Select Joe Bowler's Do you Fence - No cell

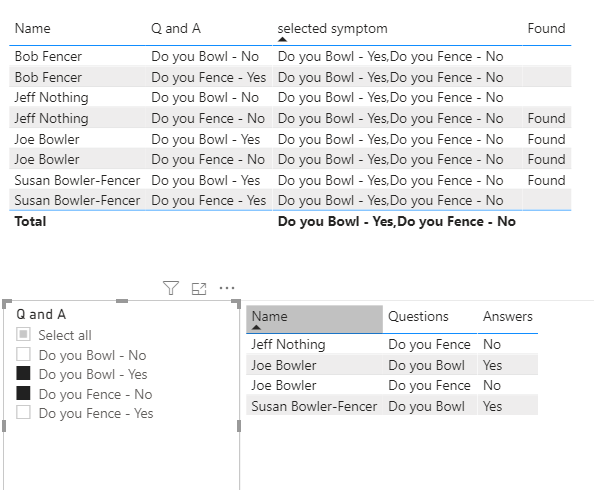click(208, 160)
